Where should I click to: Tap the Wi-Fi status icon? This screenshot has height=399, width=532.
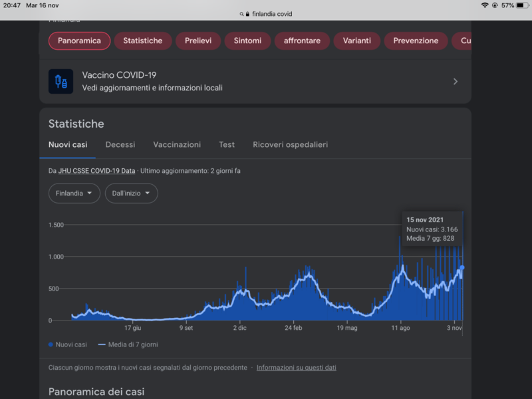click(x=485, y=5)
